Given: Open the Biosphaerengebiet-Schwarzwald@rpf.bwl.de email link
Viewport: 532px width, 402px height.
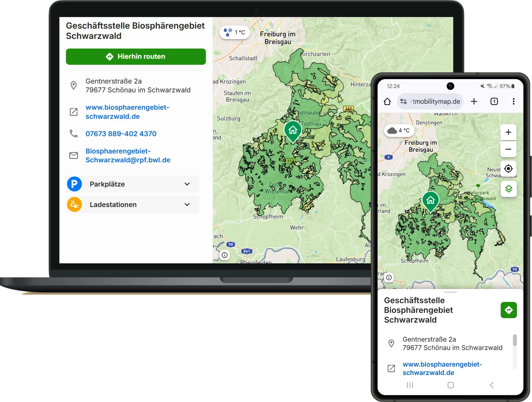Looking at the screenshot, I should pos(128,155).
